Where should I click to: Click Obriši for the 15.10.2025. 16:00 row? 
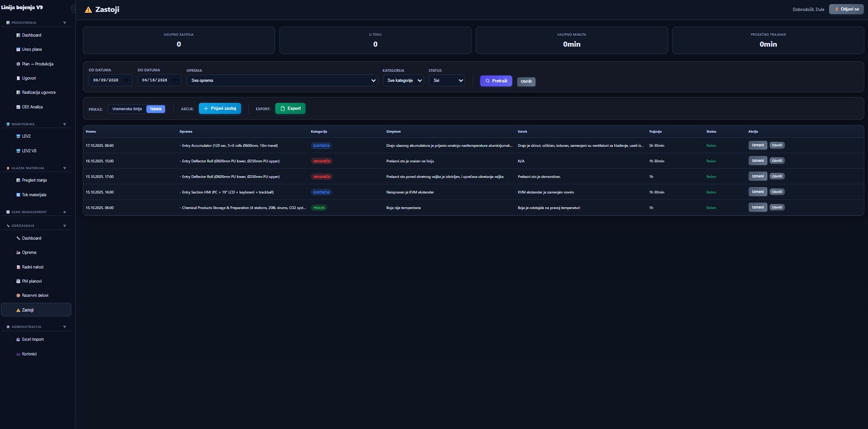point(777,192)
